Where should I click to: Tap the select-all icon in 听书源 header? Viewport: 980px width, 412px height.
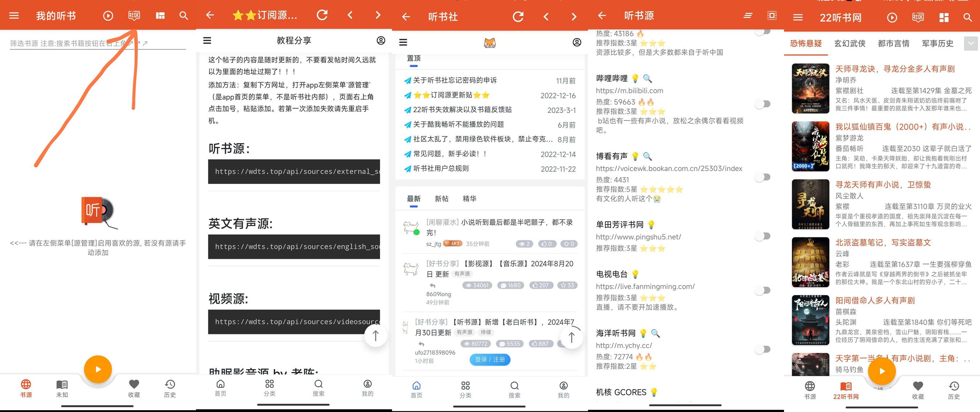tap(772, 16)
